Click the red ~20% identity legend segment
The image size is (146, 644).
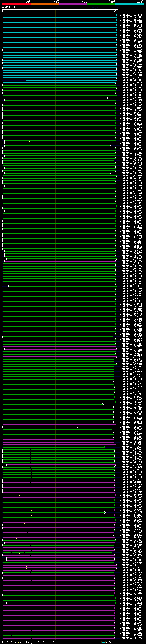pos(16,4)
